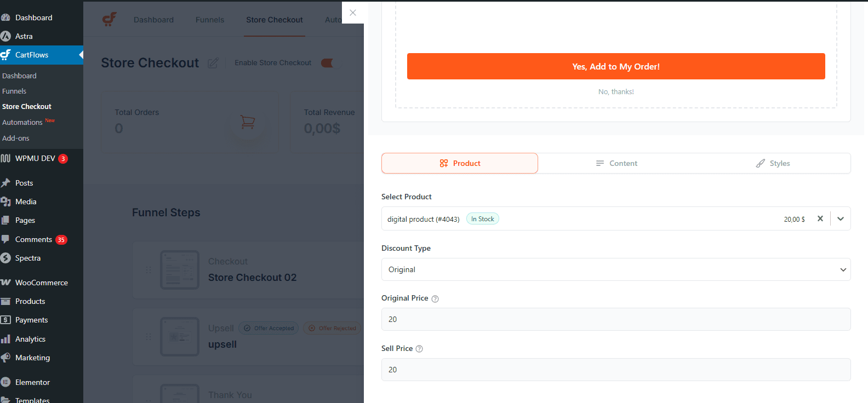Open the WooCommerce icon
This screenshot has height=403, width=868.
click(x=5, y=283)
